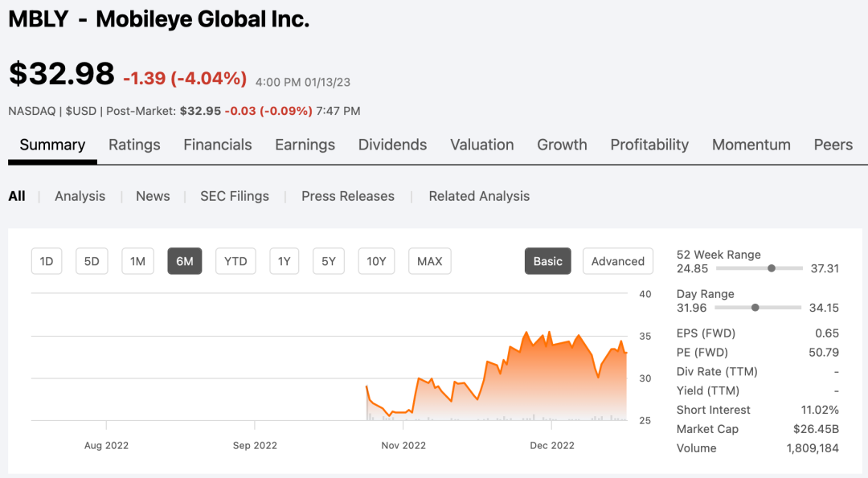
Task: Select the Basic chart mode
Action: click(548, 261)
